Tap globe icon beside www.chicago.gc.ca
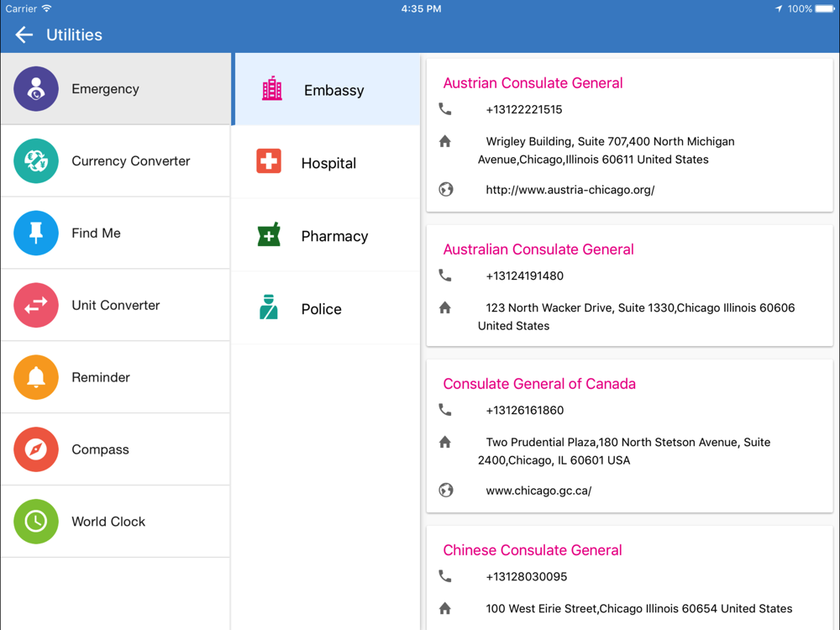This screenshot has height=630, width=840. (446, 491)
